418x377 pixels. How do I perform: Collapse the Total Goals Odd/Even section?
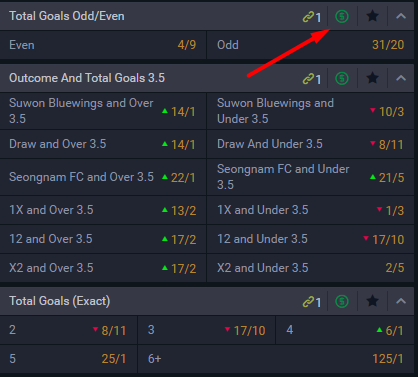pos(401,16)
